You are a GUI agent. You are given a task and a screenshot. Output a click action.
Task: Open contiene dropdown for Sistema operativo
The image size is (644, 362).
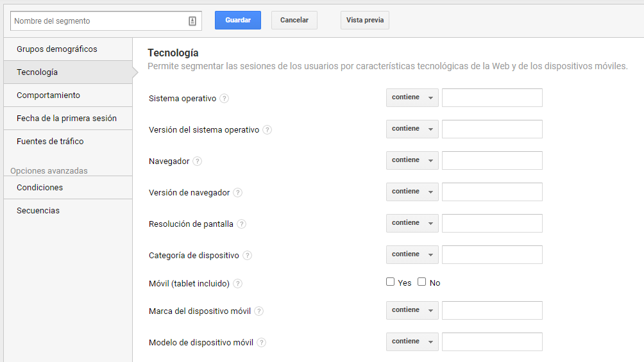coord(412,97)
